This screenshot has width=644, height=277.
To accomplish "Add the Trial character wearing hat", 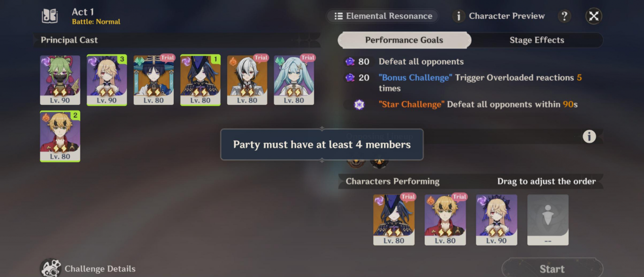I will [x=154, y=80].
